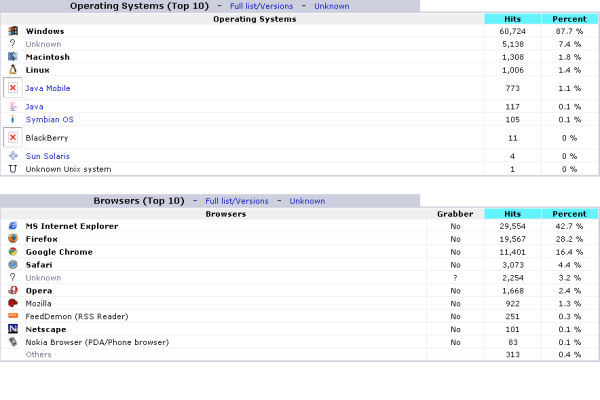Select the Windows row label
600x400 pixels.
pyautogui.click(x=45, y=31)
